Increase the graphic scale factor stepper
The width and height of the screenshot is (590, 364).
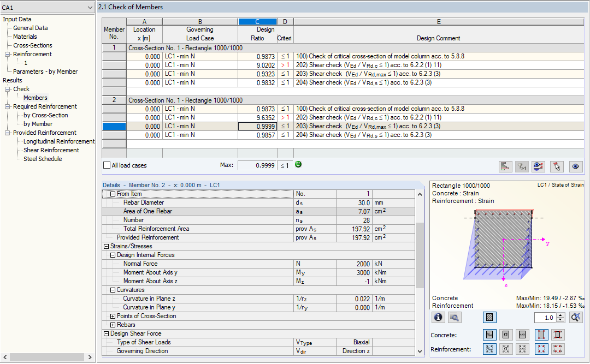[560, 315]
